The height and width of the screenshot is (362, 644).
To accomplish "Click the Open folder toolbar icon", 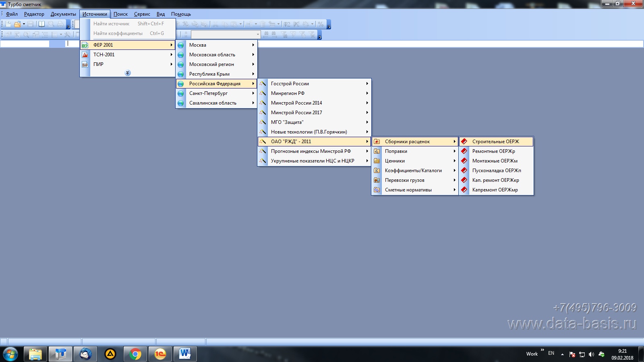I will (x=17, y=24).
